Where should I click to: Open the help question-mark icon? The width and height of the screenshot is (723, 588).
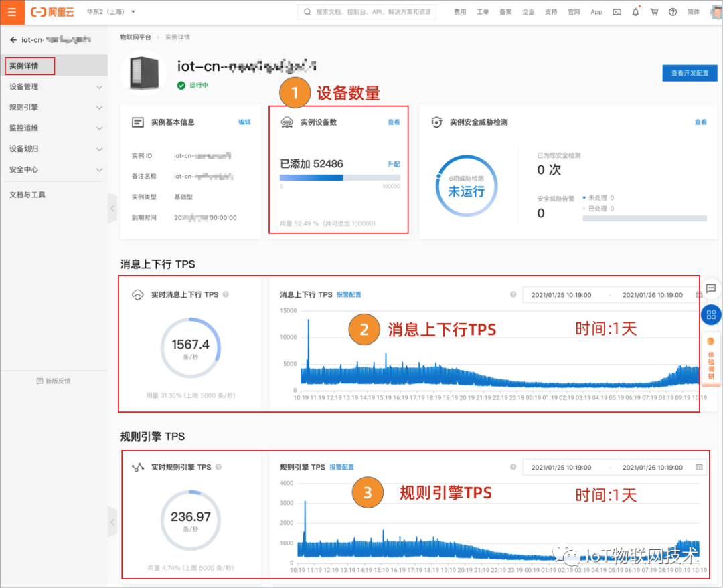coord(673,12)
